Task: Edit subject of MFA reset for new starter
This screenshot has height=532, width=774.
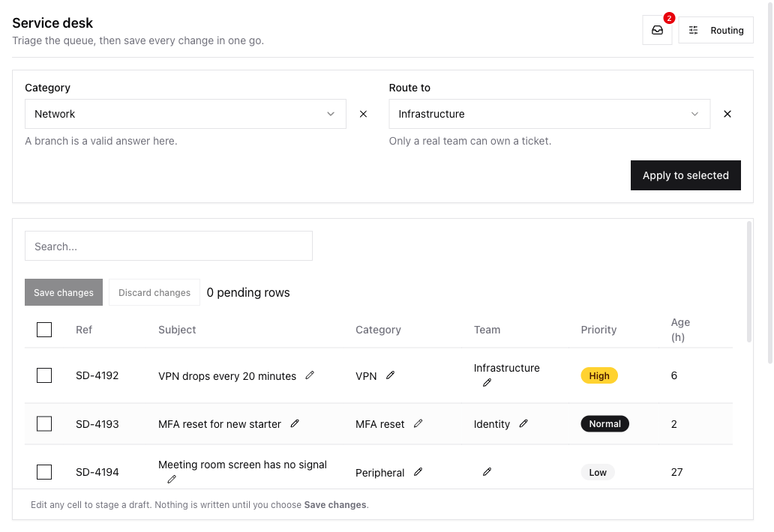Action: [x=295, y=423]
